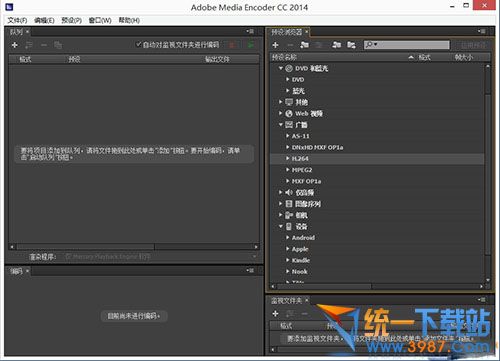This screenshot has height=361, width=500.
Task: Click the preset browser search field
Action: 406,45
